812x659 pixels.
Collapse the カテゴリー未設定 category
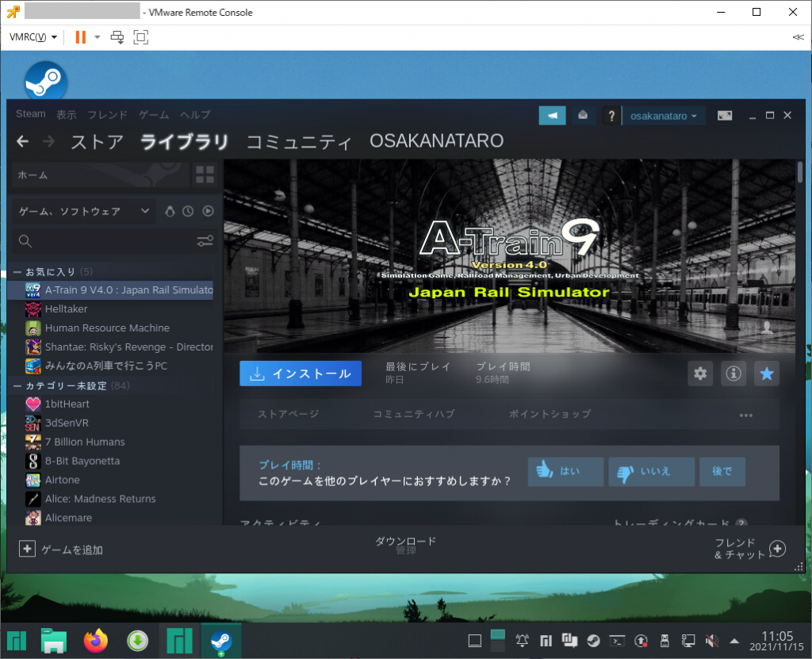[17, 386]
